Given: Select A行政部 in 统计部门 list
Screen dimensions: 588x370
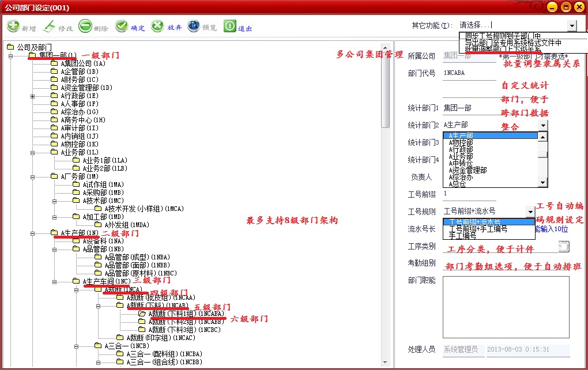Looking at the screenshot, I should point(461,149).
